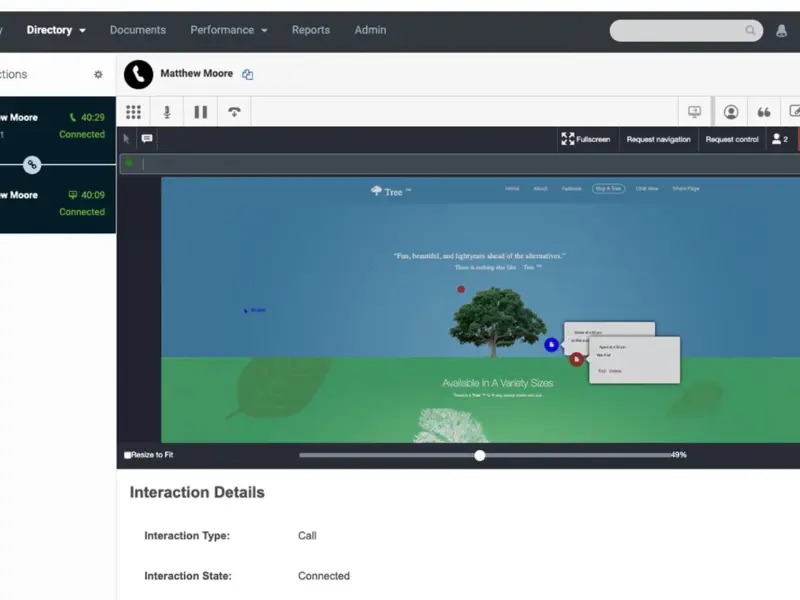Adjust the zoom slider handle at 49%

[480, 455]
